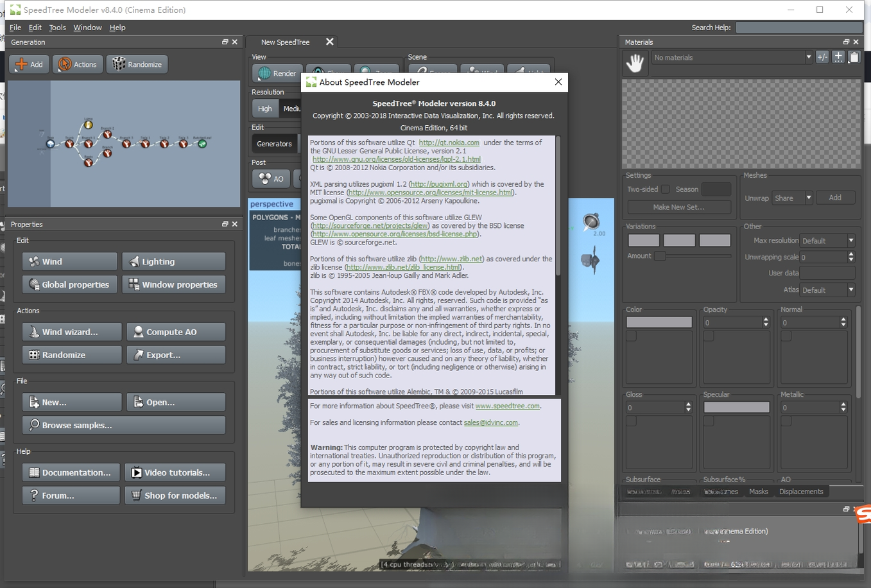Click the Open file button
The image size is (871, 588).
pos(176,402)
